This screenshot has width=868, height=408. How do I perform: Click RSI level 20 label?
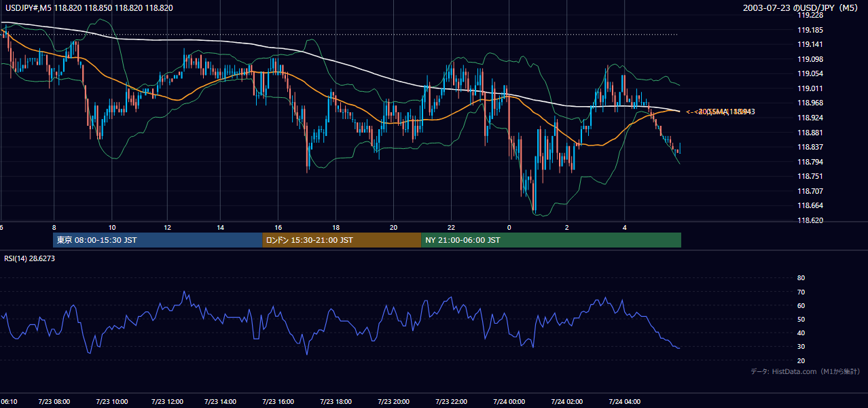[801, 360]
